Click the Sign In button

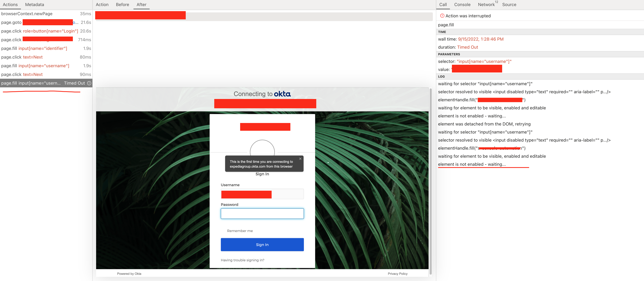(x=262, y=245)
